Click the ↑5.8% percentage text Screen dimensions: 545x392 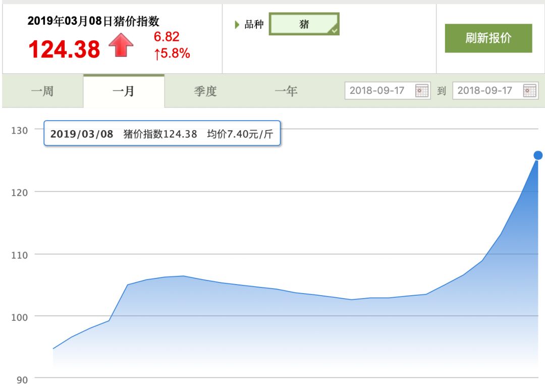[x=172, y=53]
